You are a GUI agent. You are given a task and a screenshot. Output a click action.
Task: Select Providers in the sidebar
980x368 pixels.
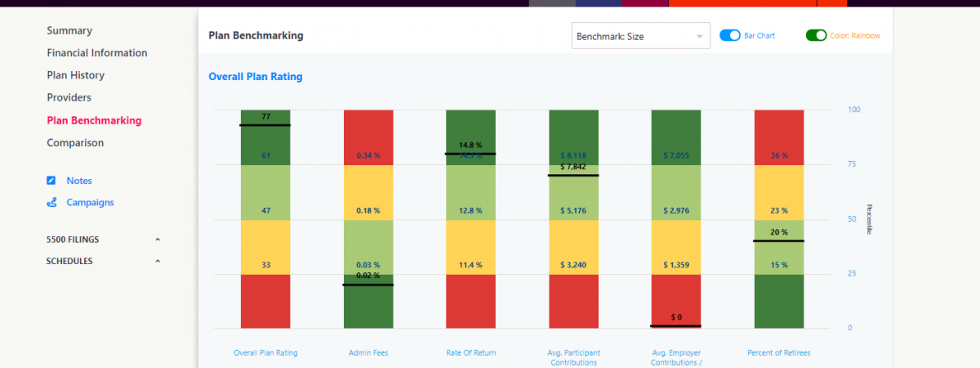(x=69, y=97)
